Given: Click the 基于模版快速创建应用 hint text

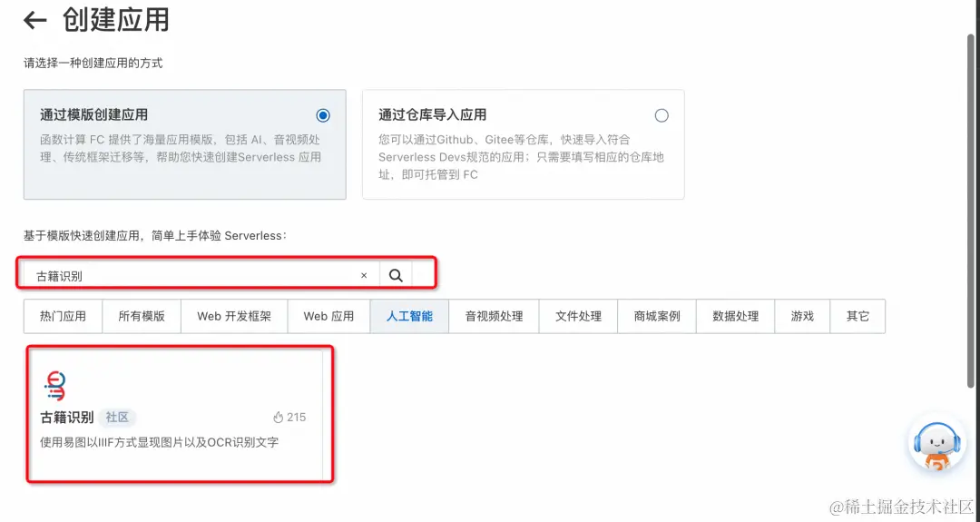Looking at the screenshot, I should coord(155,236).
